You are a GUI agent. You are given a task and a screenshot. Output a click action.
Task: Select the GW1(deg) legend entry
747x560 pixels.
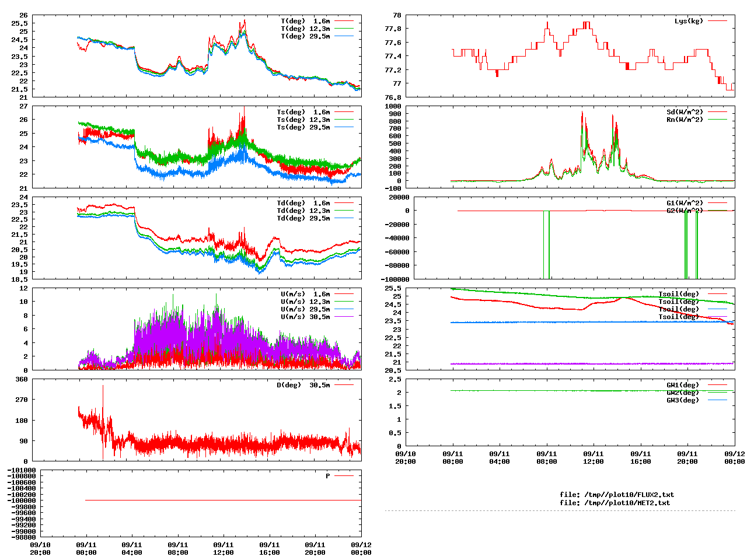point(683,385)
